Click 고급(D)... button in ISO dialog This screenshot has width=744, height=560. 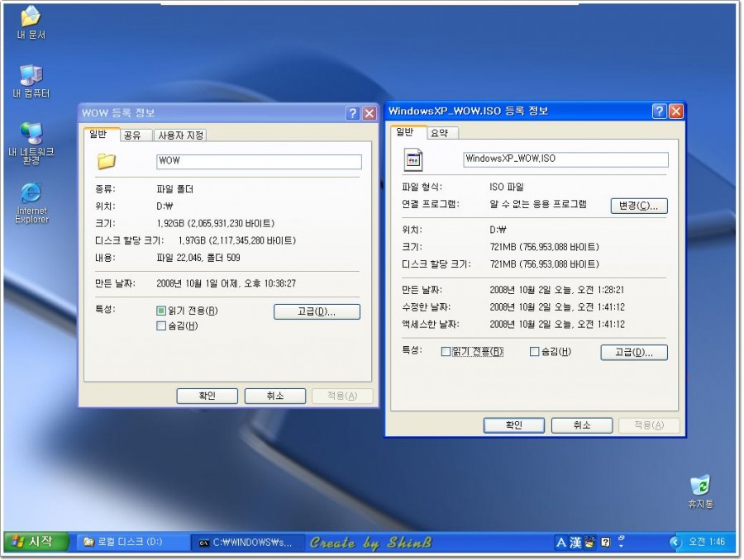coord(634,353)
